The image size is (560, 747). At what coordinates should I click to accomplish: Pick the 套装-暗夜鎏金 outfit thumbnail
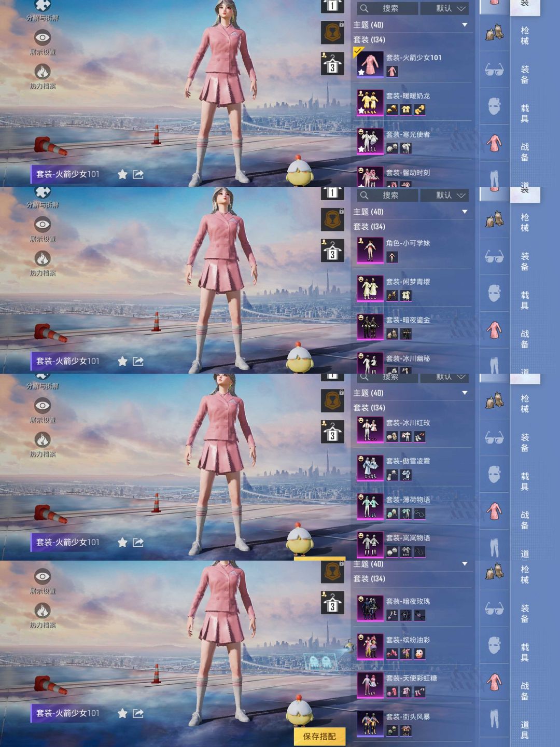pyautogui.click(x=370, y=327)
